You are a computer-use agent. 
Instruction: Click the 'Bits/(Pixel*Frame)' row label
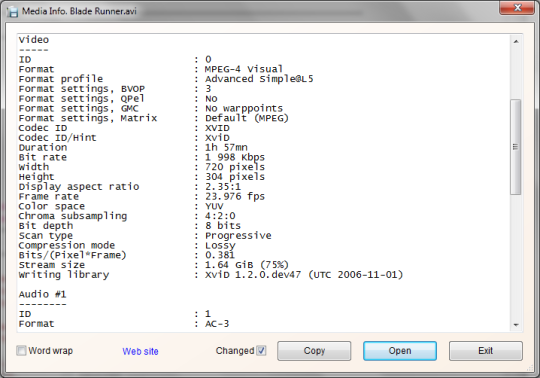click(73, 255)
